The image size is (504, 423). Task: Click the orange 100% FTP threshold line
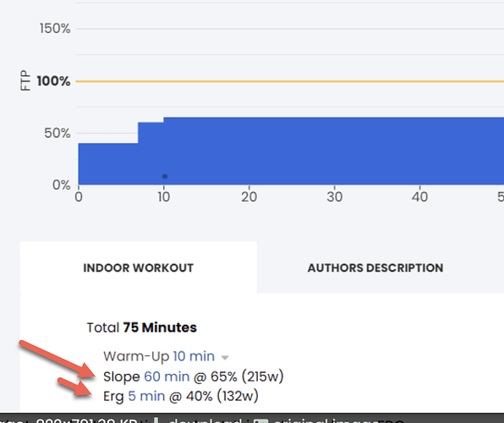[x=289, y=81]
